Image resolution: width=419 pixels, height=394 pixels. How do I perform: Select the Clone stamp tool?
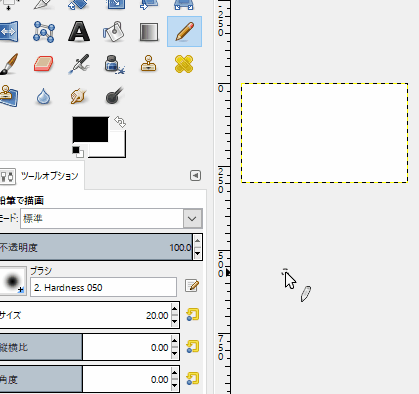(149, 63)
